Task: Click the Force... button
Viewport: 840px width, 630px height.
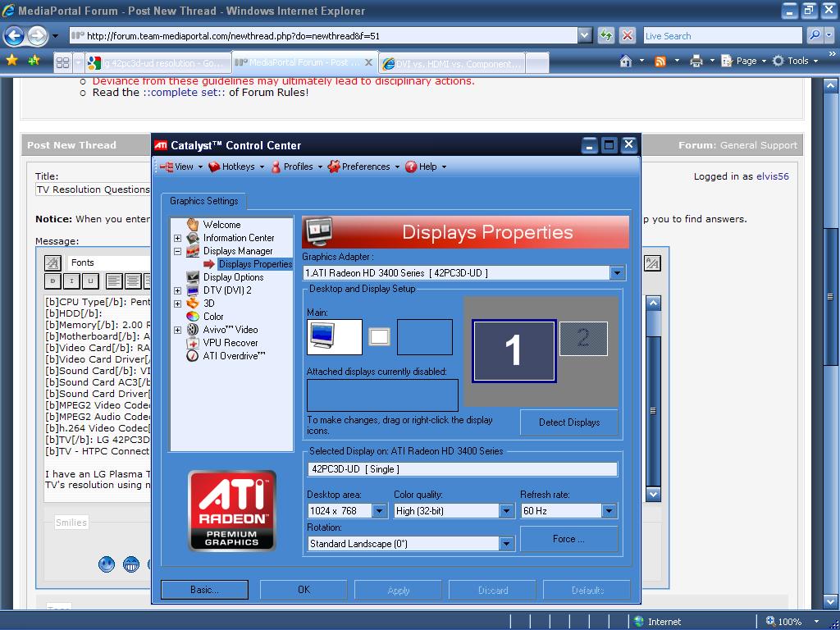Action: 569,539
